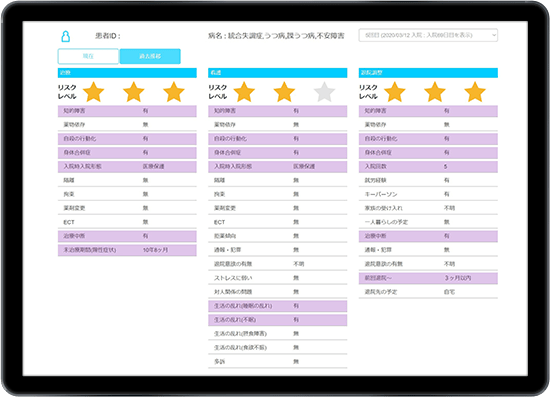This screenshot has height=397, width=550.
Task: Click the 10年8ヶ月 value
Action: click(155, 250)
